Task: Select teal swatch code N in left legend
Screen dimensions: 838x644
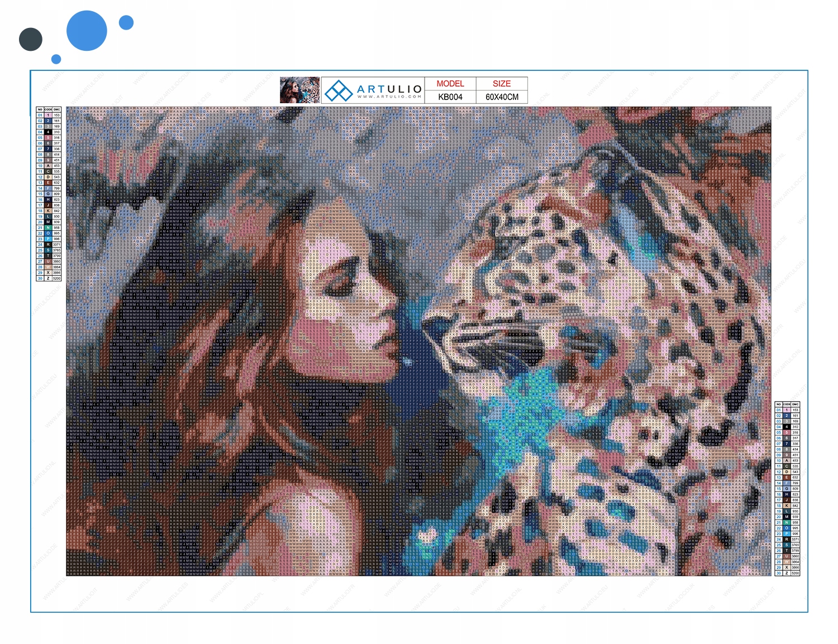Action: point(48,227)
